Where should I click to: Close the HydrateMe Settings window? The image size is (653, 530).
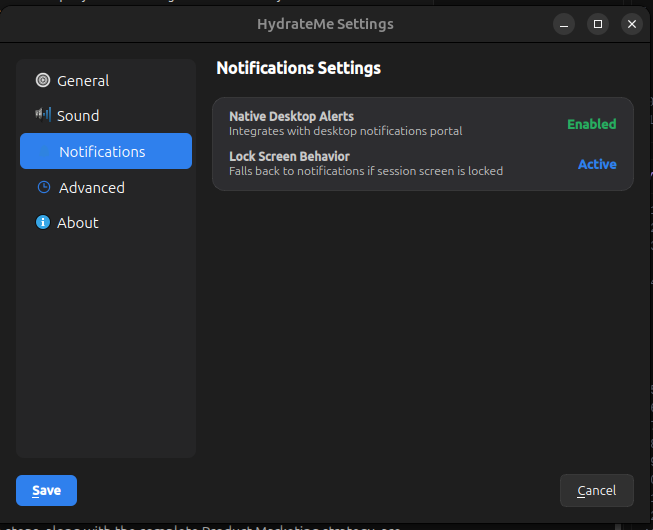[x=631, y=24]
